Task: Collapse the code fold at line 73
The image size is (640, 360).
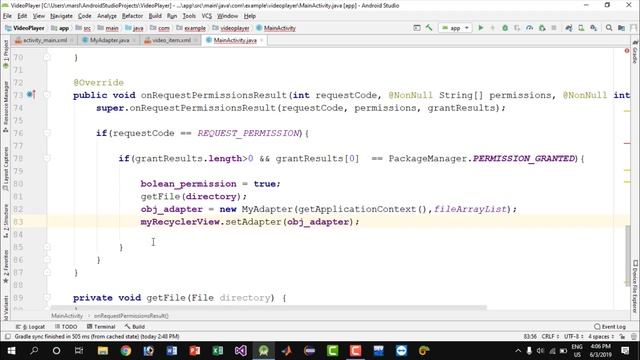Action: click(x=47, y=95)
